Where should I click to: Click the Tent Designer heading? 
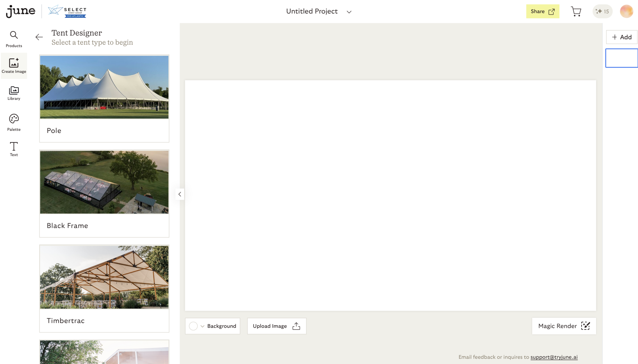(x=77, y=33)
